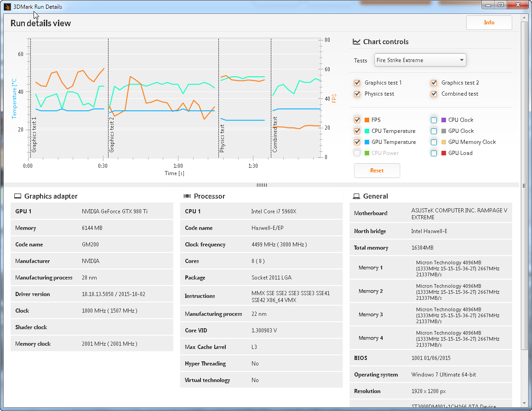Click the Intel Haswell-E north bridge value
Image resolution: width=532 pixels, height=411 pixels.
coord(429,231)
